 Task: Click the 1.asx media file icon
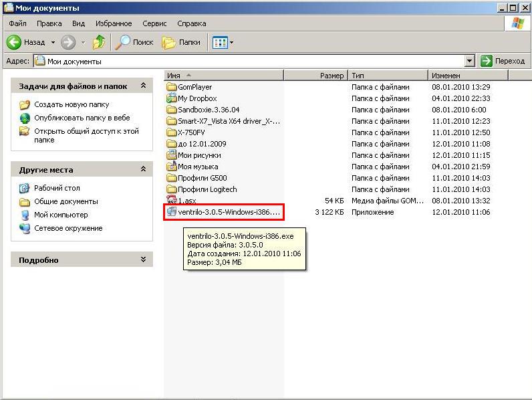click(172, 201)
